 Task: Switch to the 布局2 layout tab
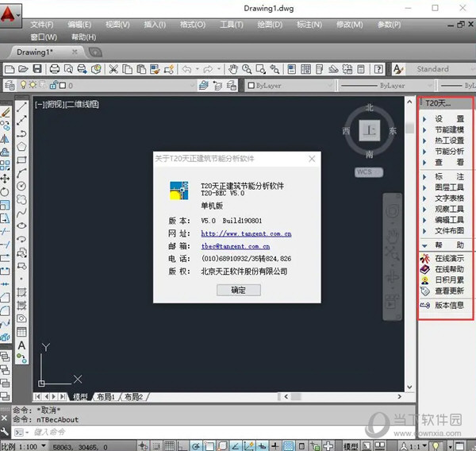click(x=133, y=397)
